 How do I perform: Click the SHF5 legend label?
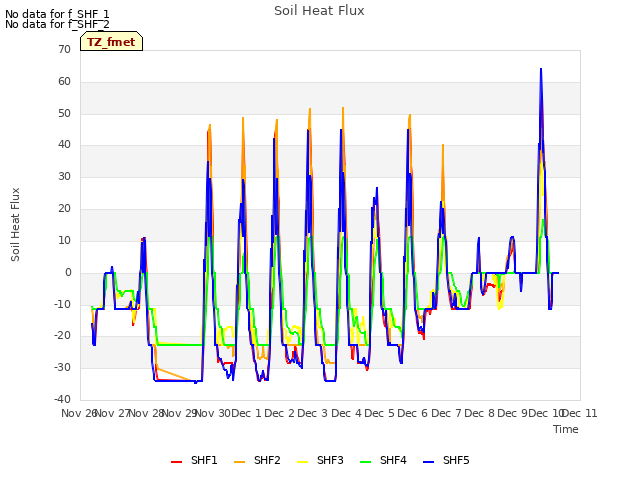(x=456, y=460)
